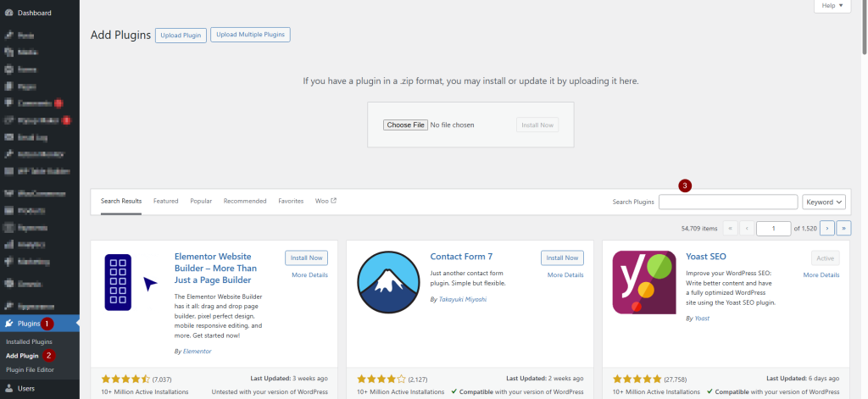868x399 pixels.
Task: Jump to the last page of results
Action: tap(843, 228)
